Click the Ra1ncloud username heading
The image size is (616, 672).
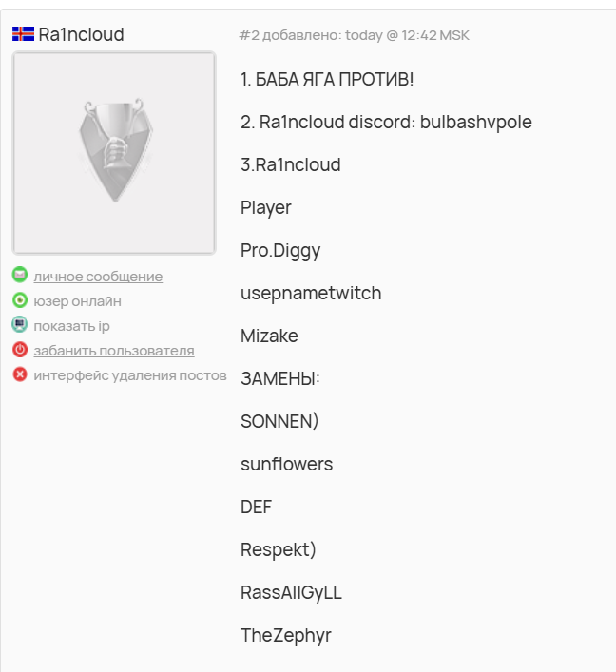click(x=82, y=34)
